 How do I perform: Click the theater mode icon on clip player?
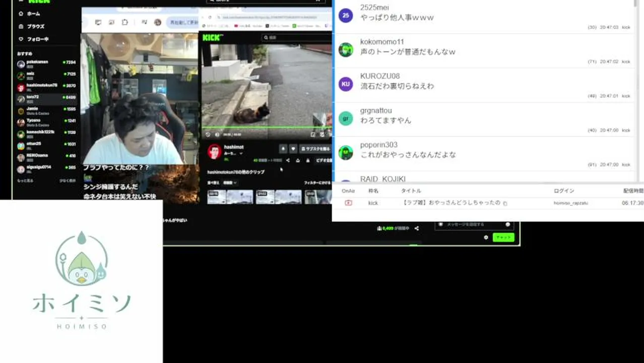pos(322,135)
